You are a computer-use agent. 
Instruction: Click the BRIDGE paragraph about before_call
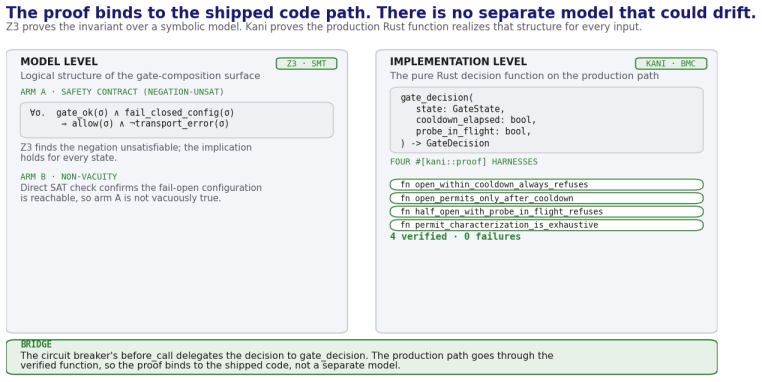pyautogui.click(x=287, y=361)
